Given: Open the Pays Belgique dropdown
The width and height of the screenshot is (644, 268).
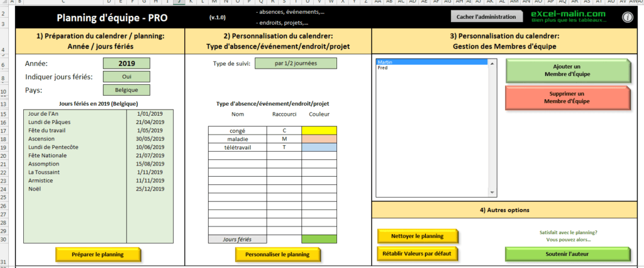Looking at the screenshot, I should coord(126,90).
